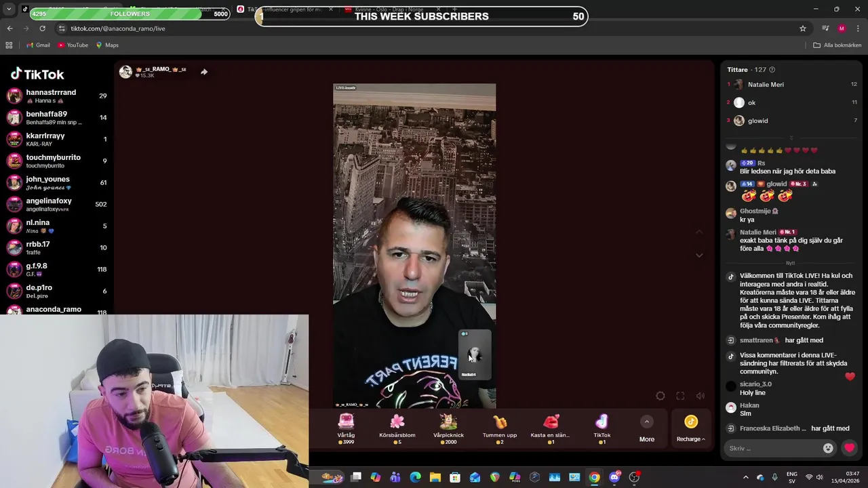Select top viewer Natalie Meri
Screen dimensions: 868x488
click(792, 85)
